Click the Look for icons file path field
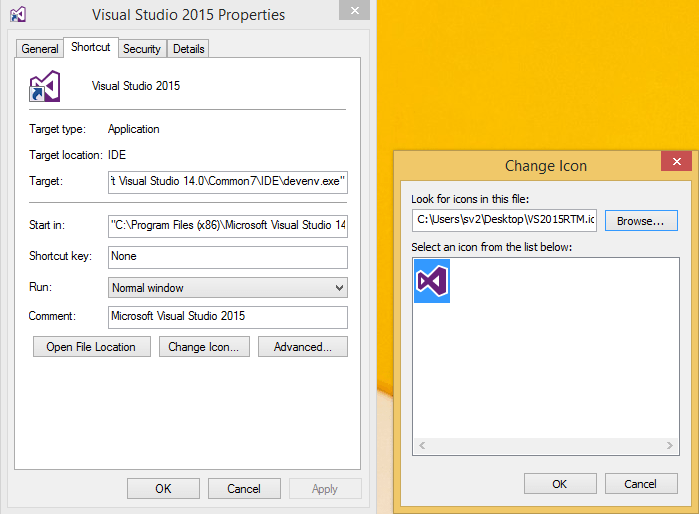Viewport: 699px width, 514px height. [504, 220]
